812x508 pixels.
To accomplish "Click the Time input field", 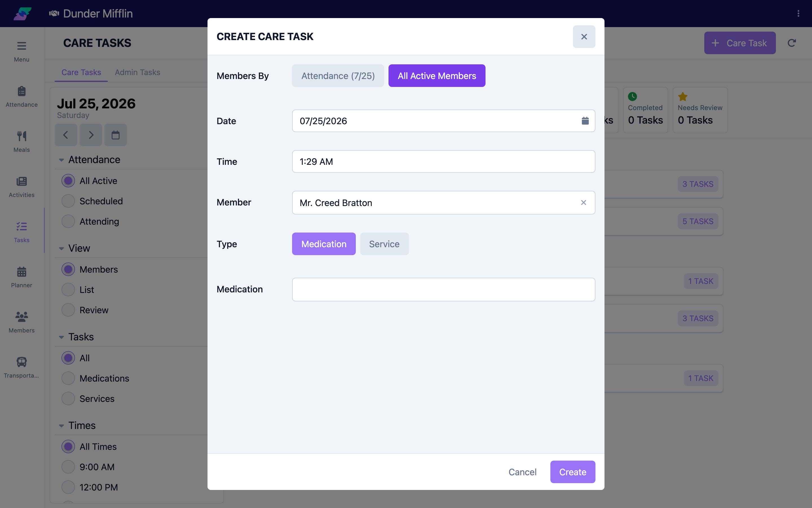I will point(443,162).
